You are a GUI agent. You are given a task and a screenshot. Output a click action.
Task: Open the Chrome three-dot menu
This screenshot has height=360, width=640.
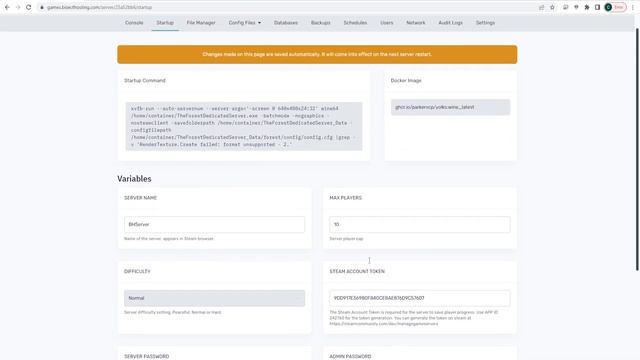tap(633, 7)
